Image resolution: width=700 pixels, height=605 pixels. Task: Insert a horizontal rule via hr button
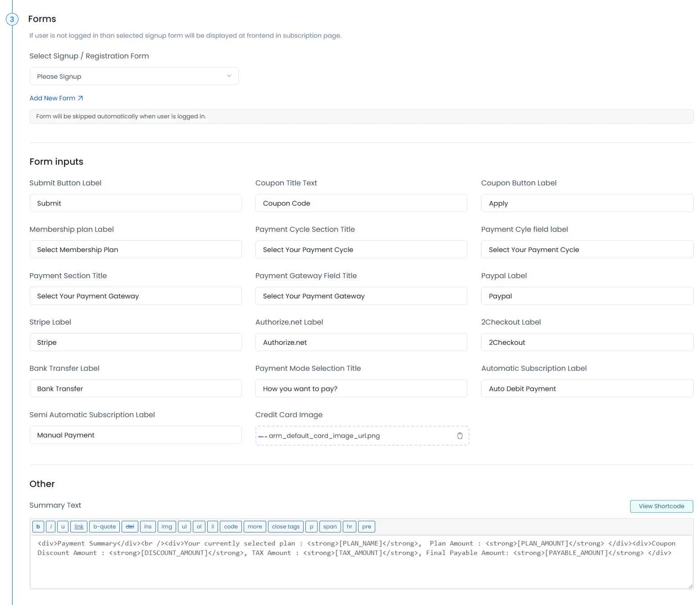pyautogui.click(x=350, y=526)
